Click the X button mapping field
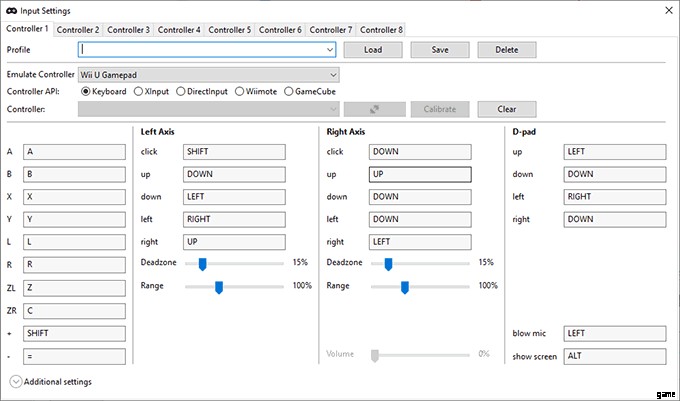 (x=74, y=197)
